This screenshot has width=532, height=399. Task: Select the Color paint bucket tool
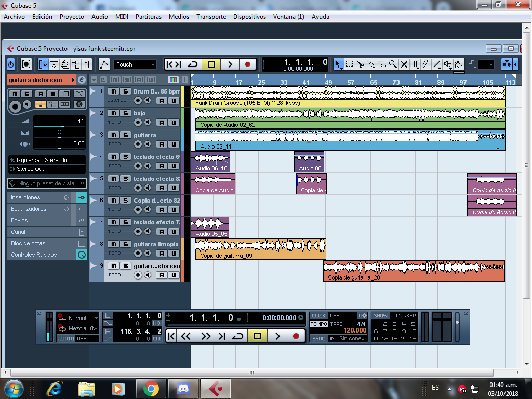point(459,64)
